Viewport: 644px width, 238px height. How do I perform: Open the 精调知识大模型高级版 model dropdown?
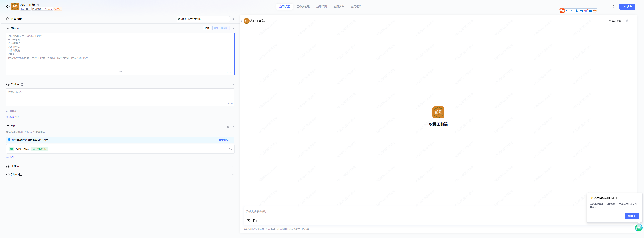(203, 19)
